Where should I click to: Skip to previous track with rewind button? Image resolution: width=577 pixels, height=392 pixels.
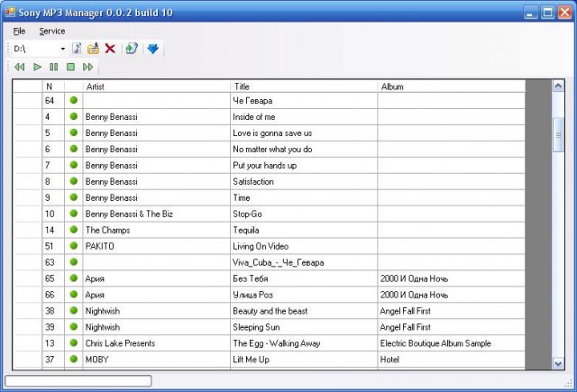click(19, 67)
